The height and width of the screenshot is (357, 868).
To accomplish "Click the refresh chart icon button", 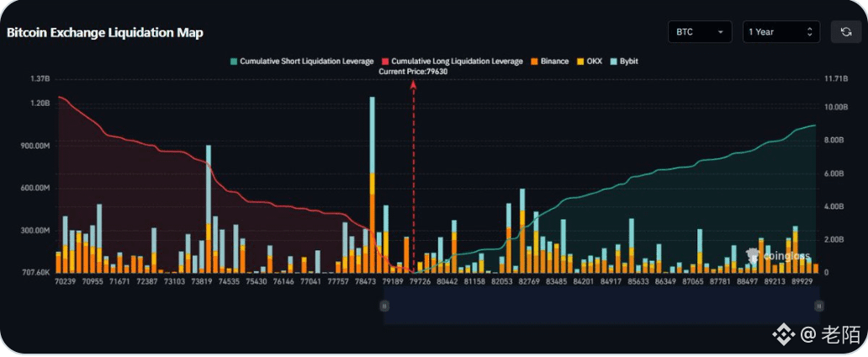I will point(846,32).
